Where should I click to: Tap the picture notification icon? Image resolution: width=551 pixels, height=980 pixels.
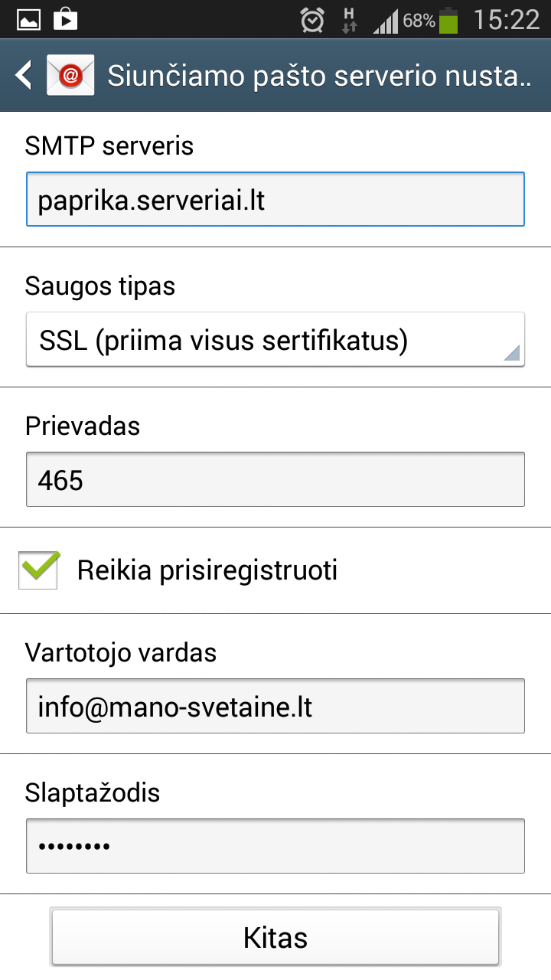point(28,20)
